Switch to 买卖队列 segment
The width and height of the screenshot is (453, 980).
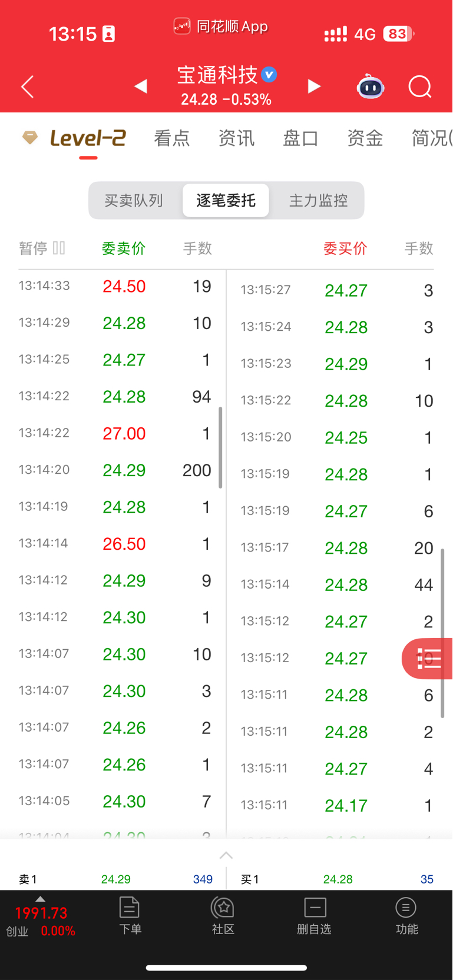[134, 201]
